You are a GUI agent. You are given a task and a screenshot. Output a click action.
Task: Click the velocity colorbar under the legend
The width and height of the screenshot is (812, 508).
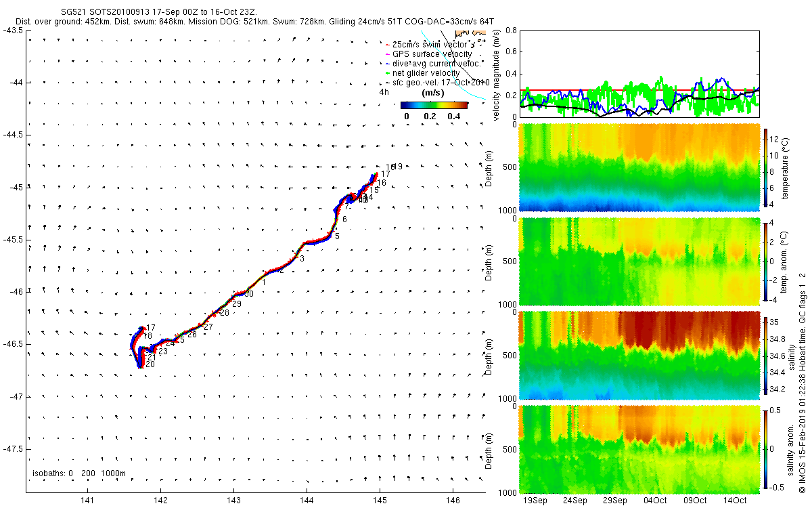tap(434, 105)
